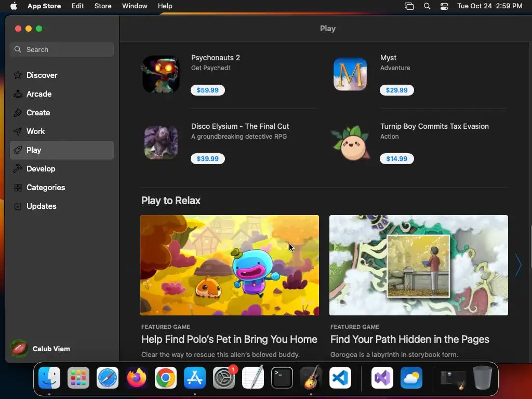Click the vertical scrollbar handle
Image resolution: width=532 pixels, height=399 pixels.
click(530, 246)
